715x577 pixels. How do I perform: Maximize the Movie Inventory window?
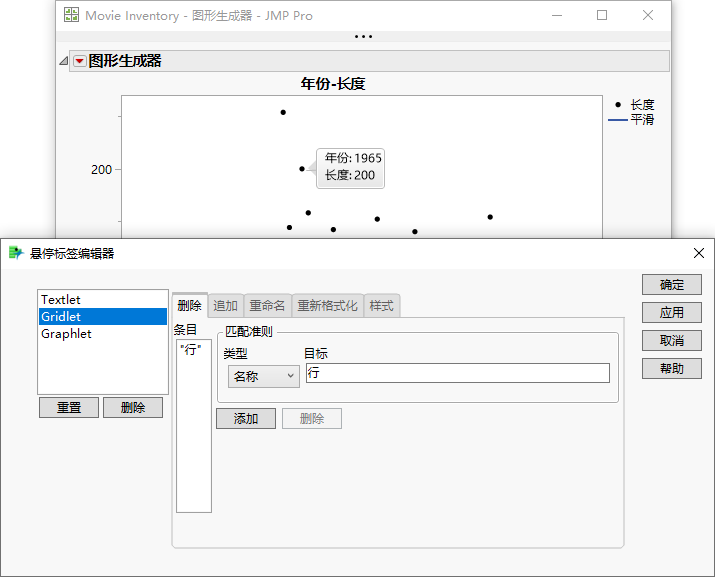tap(602, 16)
